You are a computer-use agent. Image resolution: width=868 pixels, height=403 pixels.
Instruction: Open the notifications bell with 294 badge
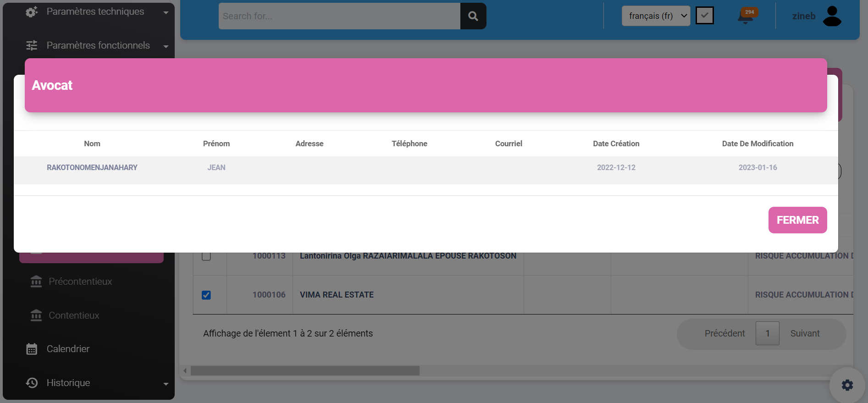point(745,17)
